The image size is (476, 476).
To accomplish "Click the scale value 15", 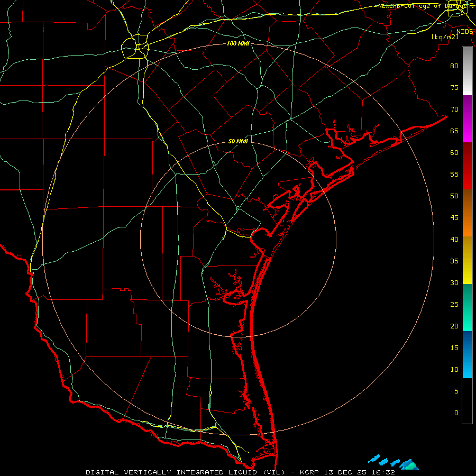I will pos(454,348).
